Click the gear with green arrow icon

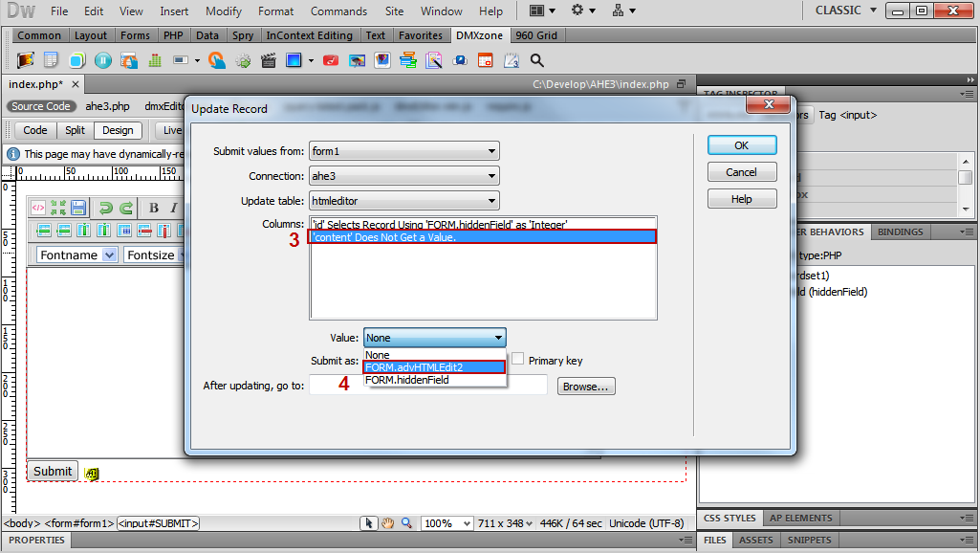(243, 60)
